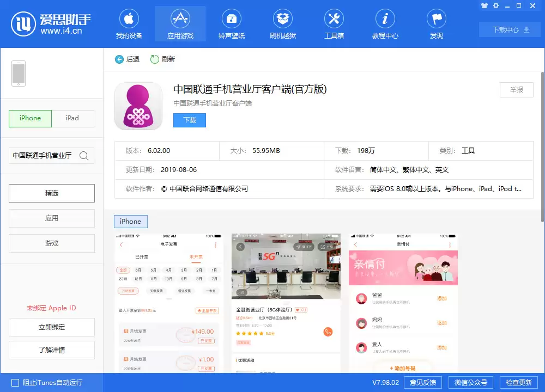Click the 后退 back arrow

click(x=119, y=59)
